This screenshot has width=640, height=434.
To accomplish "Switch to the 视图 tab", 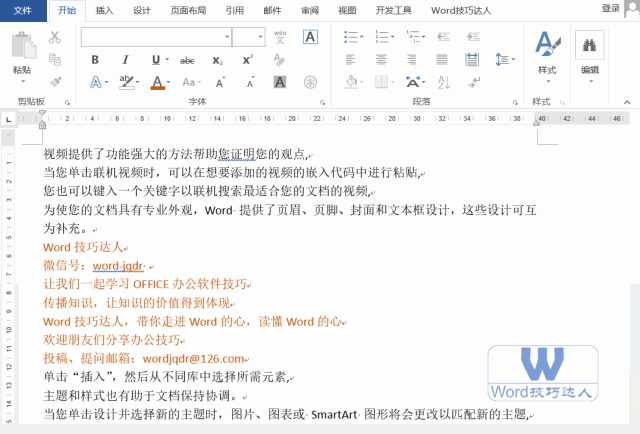I will [347, 11].
